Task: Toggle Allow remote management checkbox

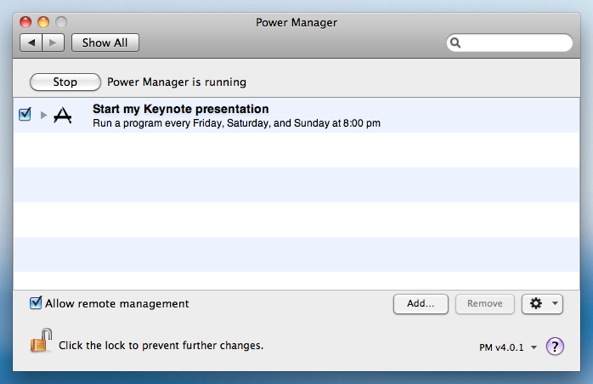Action: coord(36,303)
